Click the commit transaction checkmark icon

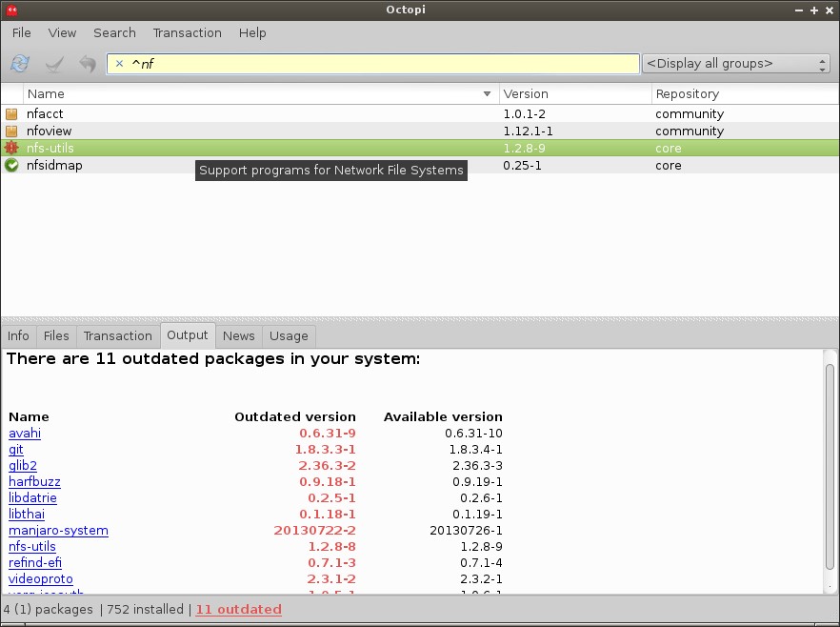[x=54, y=64]
